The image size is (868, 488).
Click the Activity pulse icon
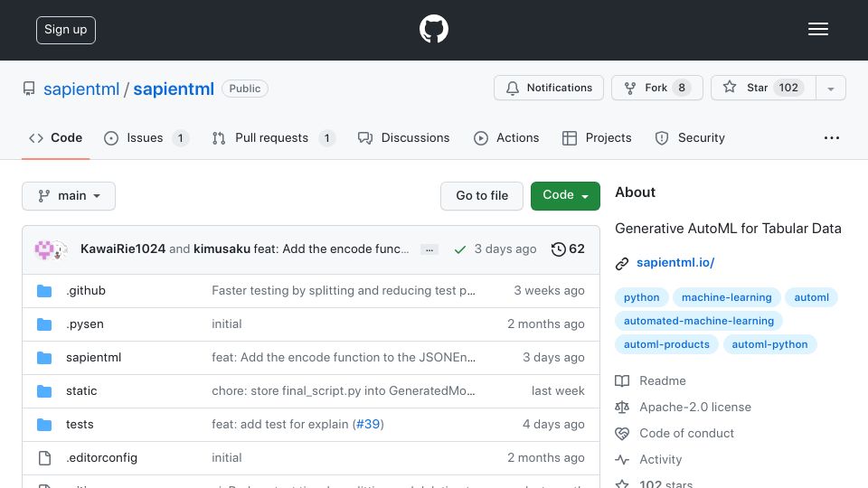click(622, 460)
